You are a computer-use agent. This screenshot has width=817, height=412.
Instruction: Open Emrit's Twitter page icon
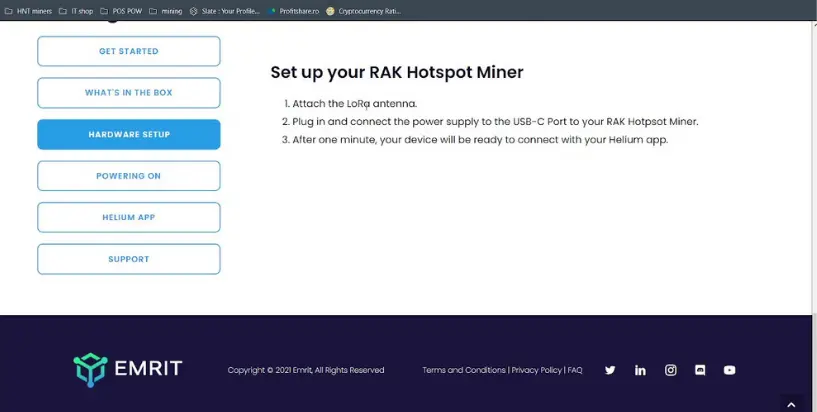(610, 370)
